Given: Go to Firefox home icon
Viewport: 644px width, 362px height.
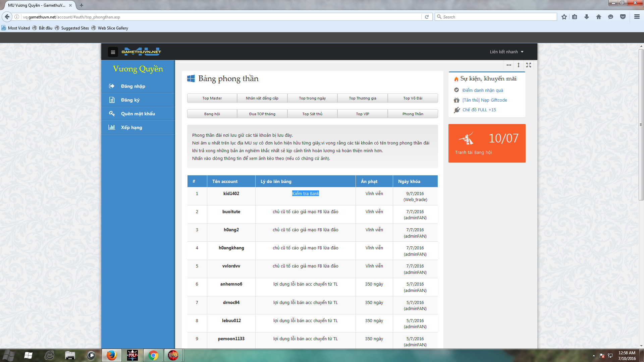Looking at the screenshot, I should tap(599, 17).
